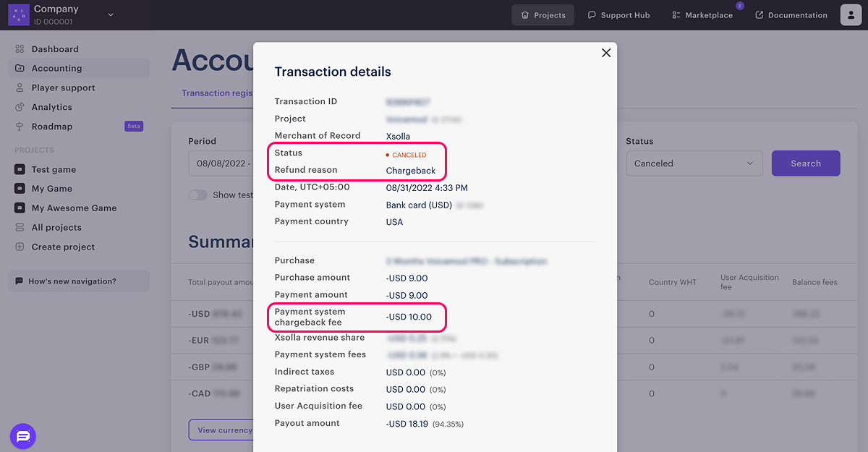Click the Analytics icon in sidebar
Viewport: 868px width, 452px height.
tap(20, 107)
